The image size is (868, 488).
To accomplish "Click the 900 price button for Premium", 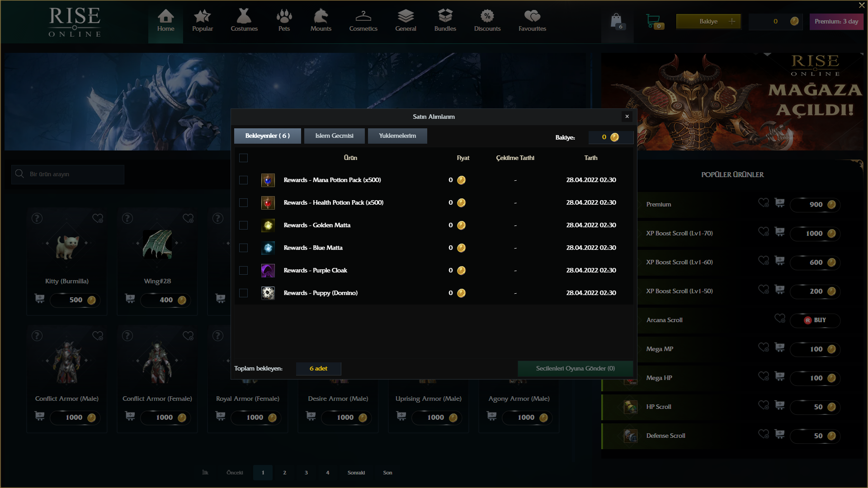I will tap(815, 204).
